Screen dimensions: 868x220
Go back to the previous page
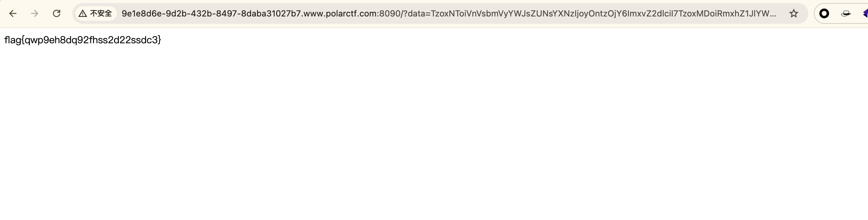click(13, 13)
